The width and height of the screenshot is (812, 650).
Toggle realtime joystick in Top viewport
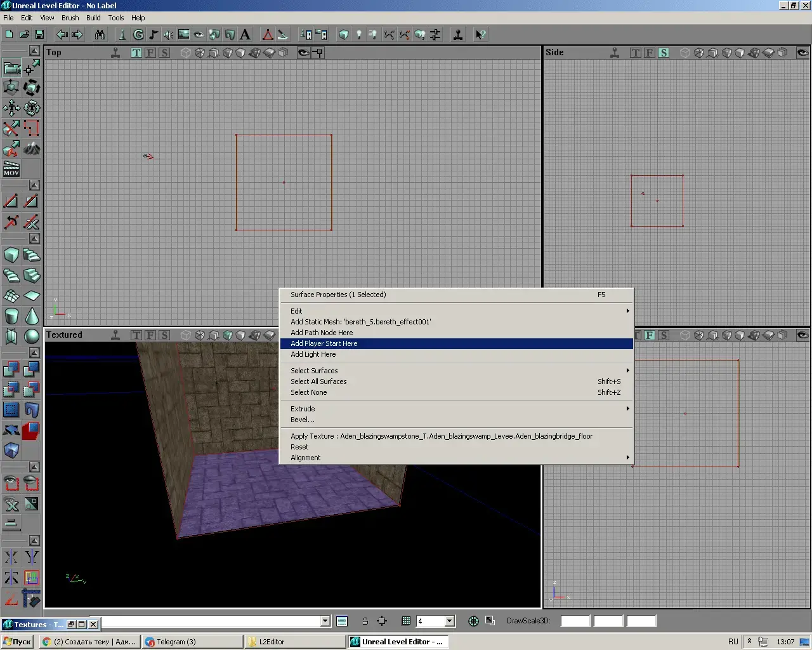click(x=115, y=53)
